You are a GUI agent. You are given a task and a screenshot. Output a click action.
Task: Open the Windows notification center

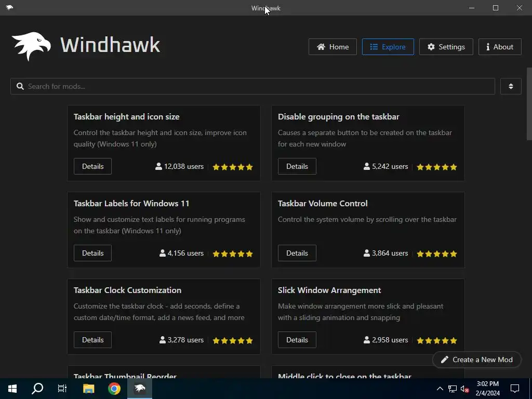click(x=515, y=389)
